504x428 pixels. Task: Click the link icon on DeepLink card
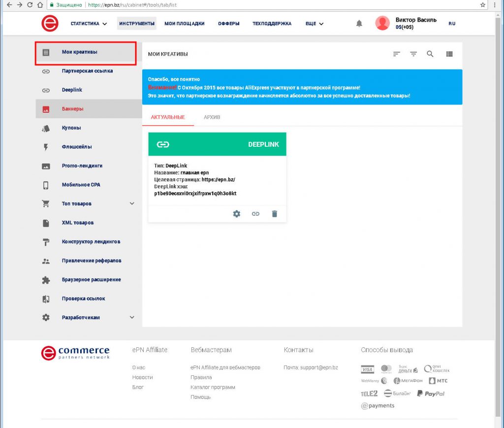coord(255,214)
